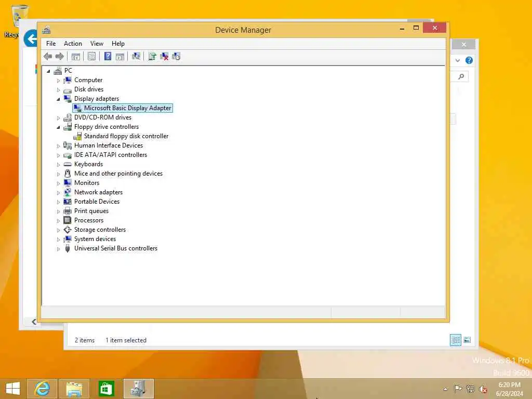The width and height of the screenshot is (532, 399).
Task: Select Universal Serial Bus controllers item
Action: click(x=116, y=248)
